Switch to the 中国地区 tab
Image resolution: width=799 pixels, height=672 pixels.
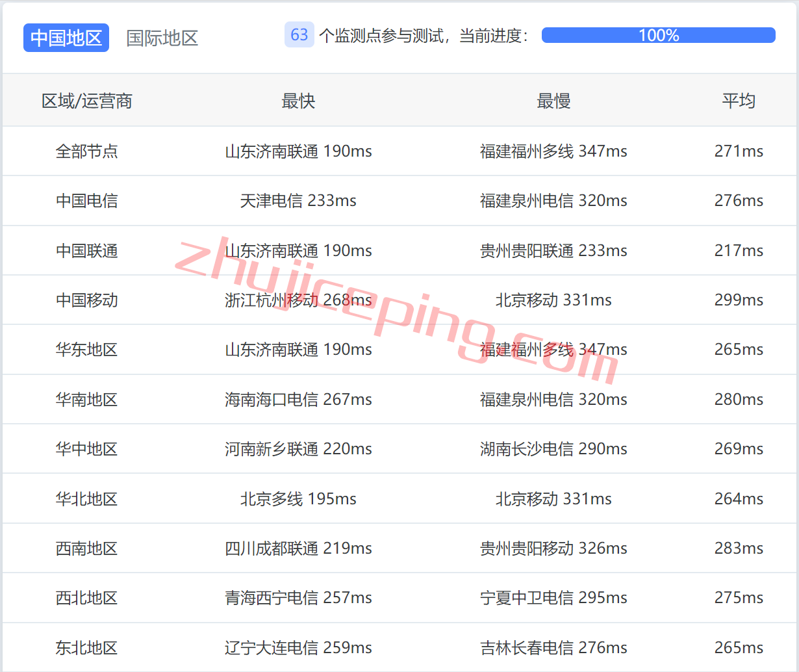[x=66, y=38]
